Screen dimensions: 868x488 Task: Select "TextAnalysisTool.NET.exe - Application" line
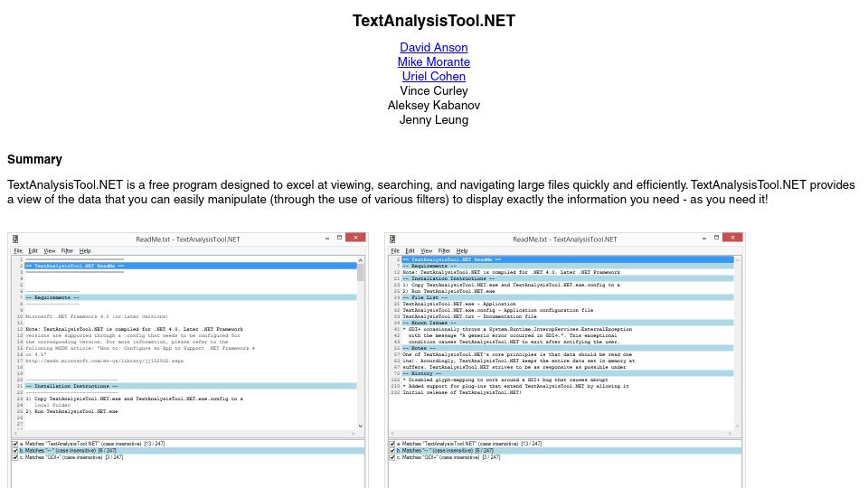coord(459,304)
